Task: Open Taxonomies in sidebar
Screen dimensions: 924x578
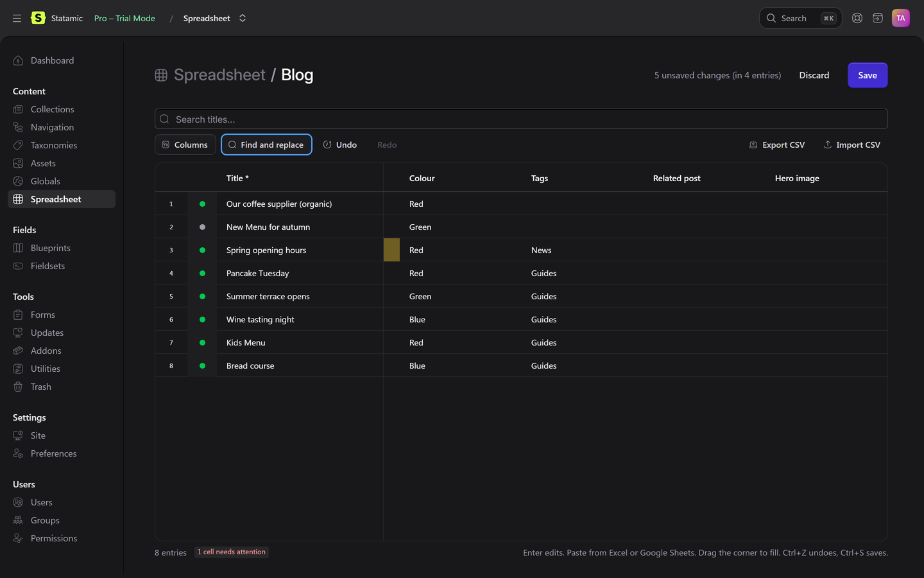Action: (x=62, y=145)
